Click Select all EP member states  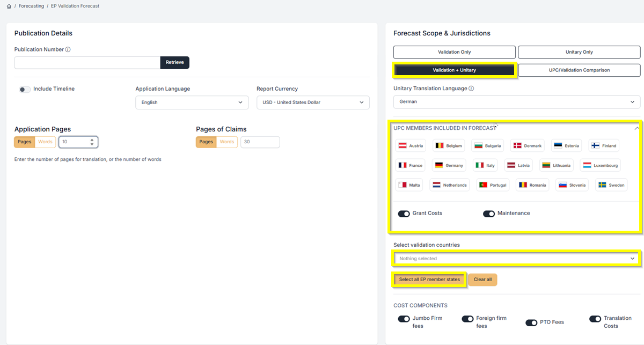coord(429,280)
